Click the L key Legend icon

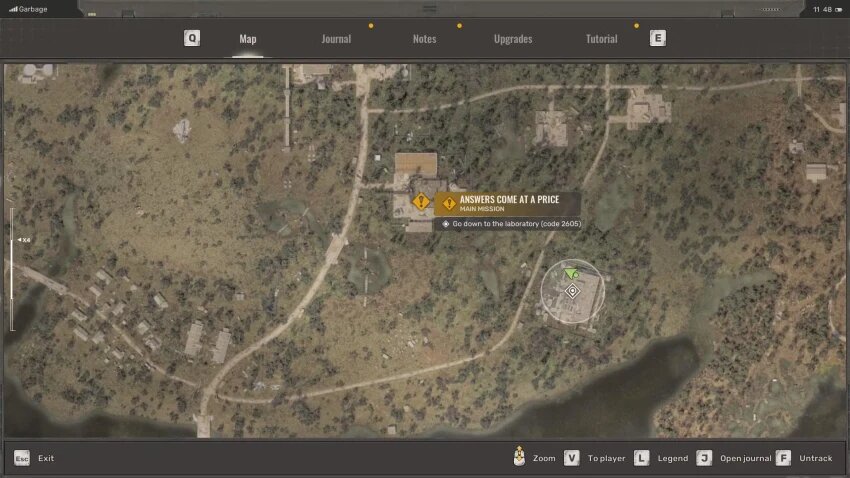(641, 458)
